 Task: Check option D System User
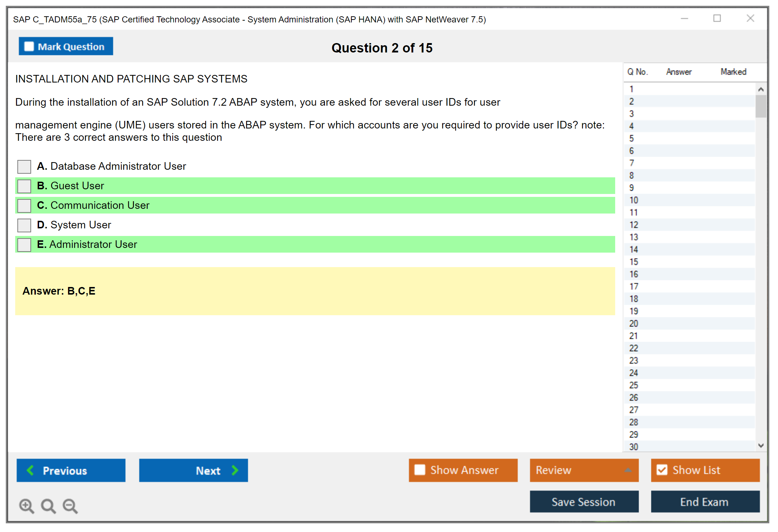[x=24, y=225]
